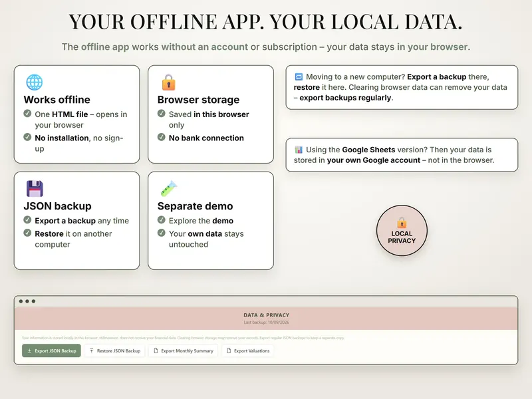Click the JSON backup heading

(x=57, y=206)
